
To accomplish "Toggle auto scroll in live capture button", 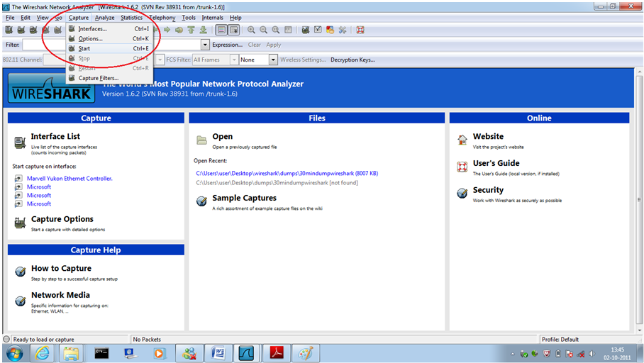I will 233,30.
